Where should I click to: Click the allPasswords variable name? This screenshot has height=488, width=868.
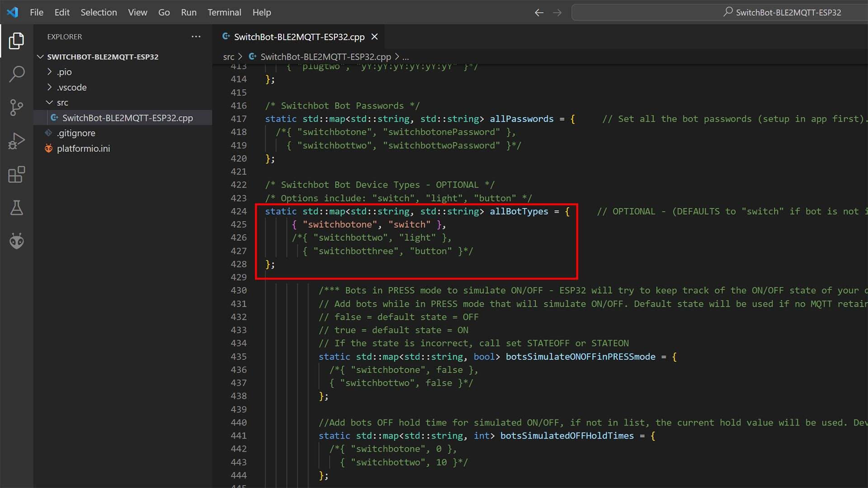522,118
